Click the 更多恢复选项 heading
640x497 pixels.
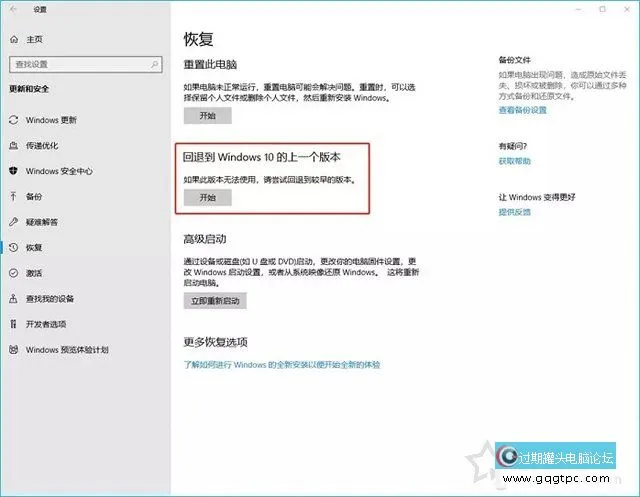(x=216, y=342)
